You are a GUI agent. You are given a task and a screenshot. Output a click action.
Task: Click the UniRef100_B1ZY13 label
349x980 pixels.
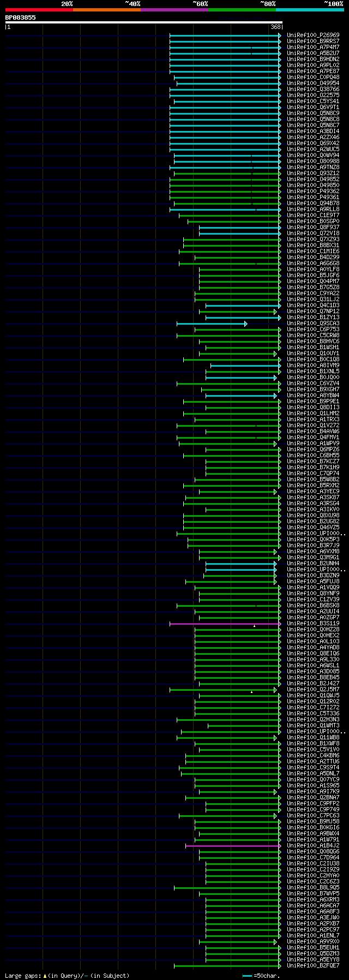313,318
